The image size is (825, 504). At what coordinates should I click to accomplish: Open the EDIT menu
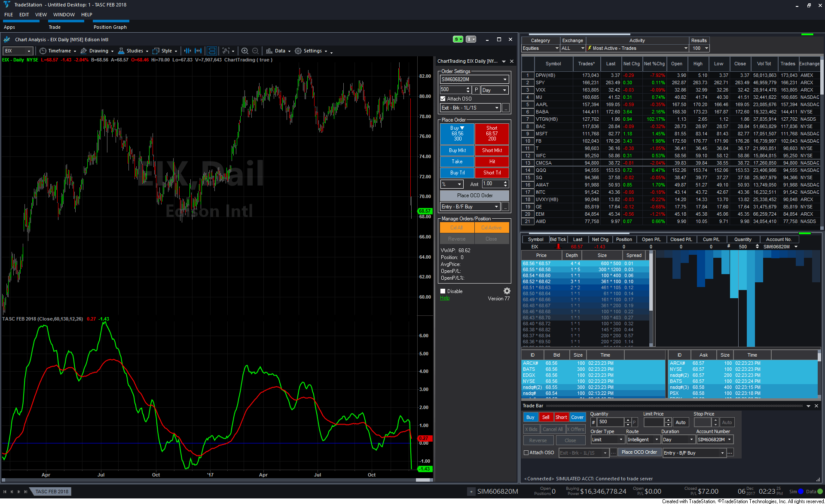(x=24, y=15)
